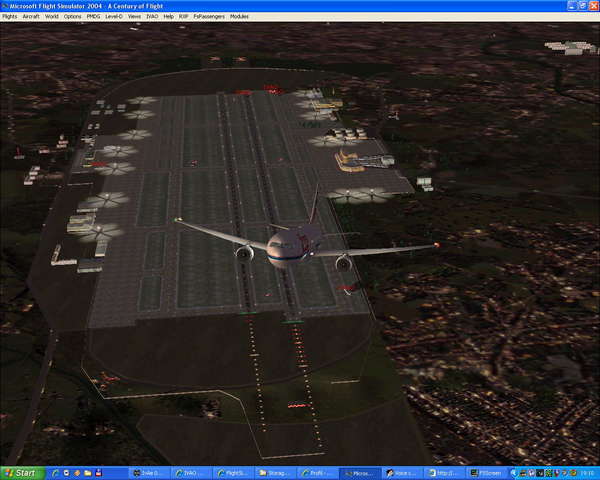Click the taskbar clock
This screenshot has height=480, width=600.
[x=589, y=473]
